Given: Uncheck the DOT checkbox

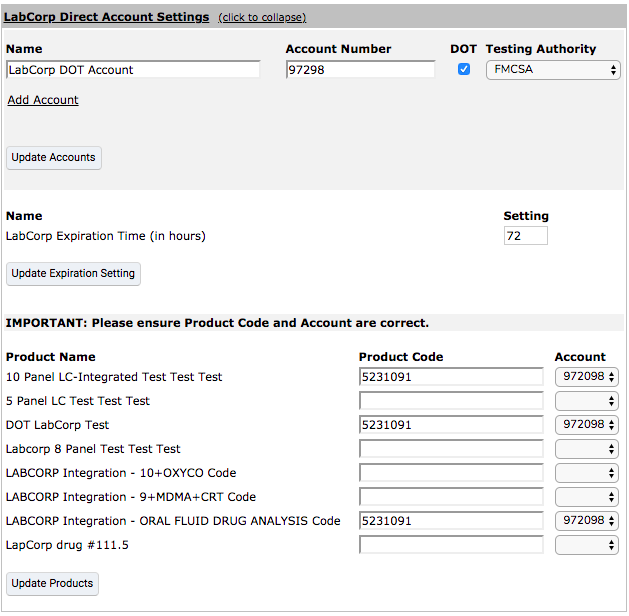Looking at the screenshot, I should (x=464, y=69).
